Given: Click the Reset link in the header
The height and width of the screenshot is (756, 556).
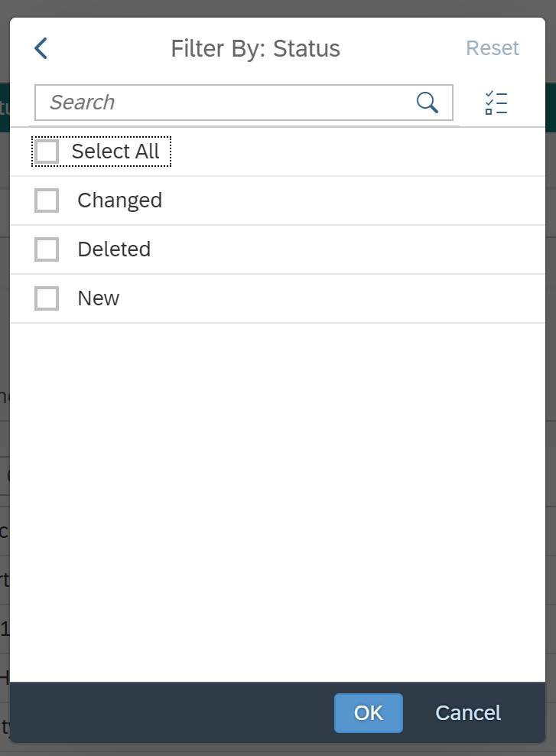Looking at the screenshot, I should point(493,48).
